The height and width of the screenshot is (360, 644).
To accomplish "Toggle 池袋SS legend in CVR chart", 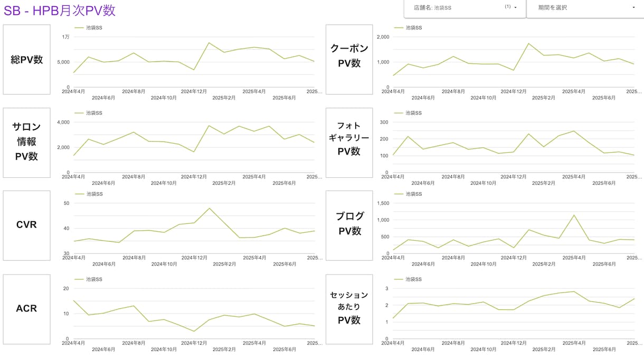I will [88, 194].
